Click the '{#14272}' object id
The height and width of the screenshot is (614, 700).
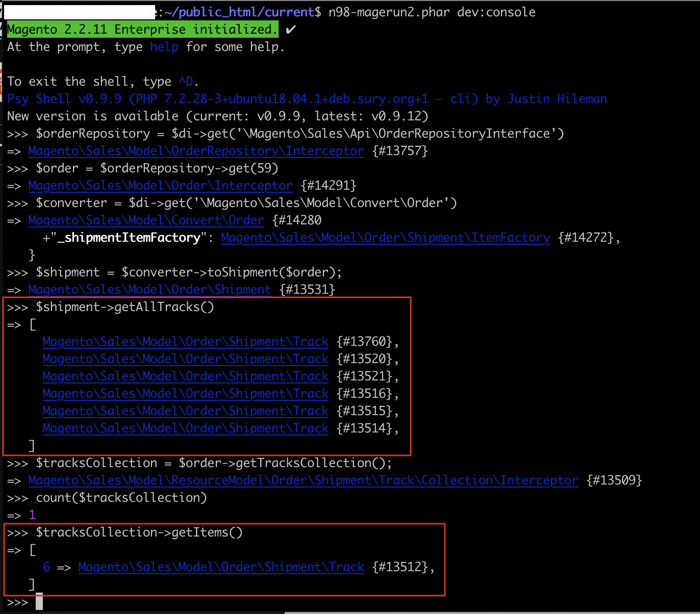pyautogui.click(x=586, y=238)
